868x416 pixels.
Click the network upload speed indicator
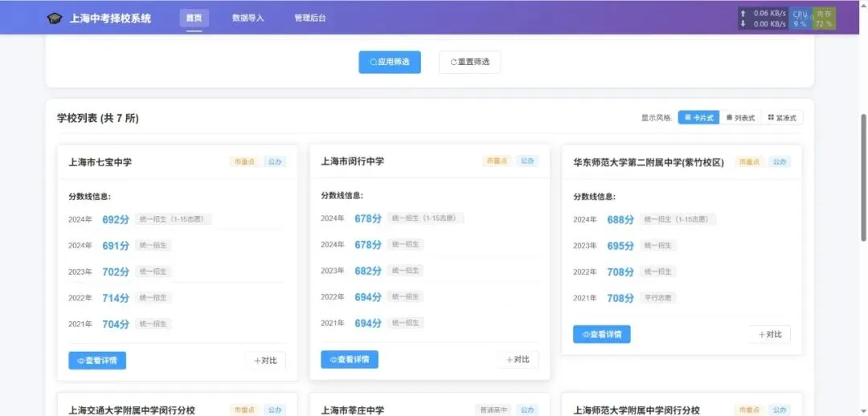[763, 13]
